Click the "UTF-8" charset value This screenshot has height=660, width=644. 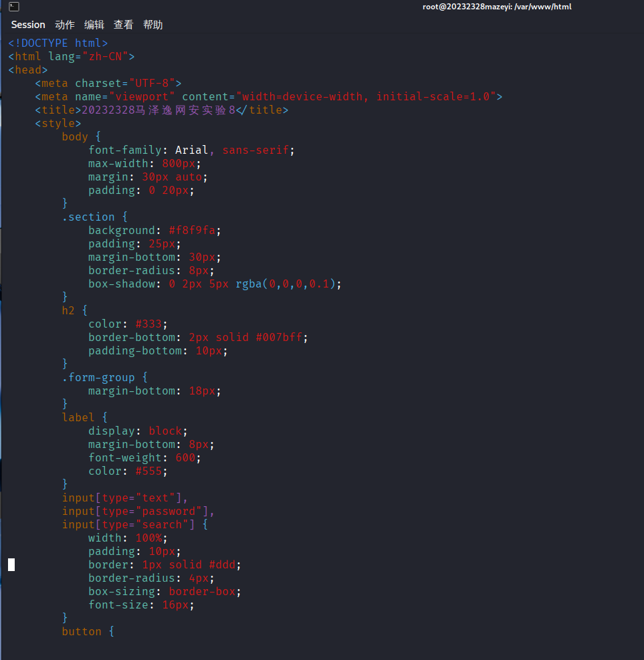(x=152, y=84)
